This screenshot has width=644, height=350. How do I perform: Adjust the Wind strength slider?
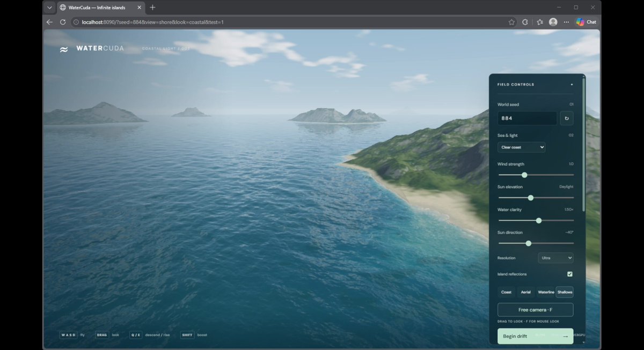(536, 175)
